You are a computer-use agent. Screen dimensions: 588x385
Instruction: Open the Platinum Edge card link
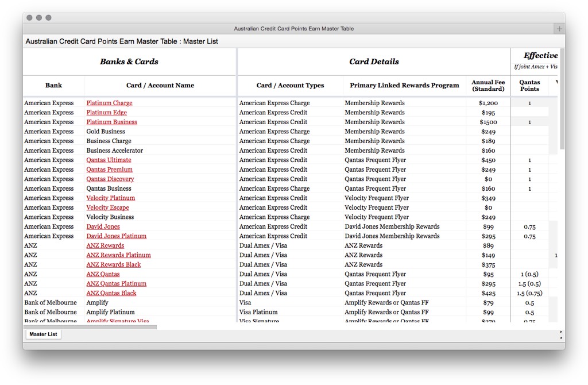[106, 112]
